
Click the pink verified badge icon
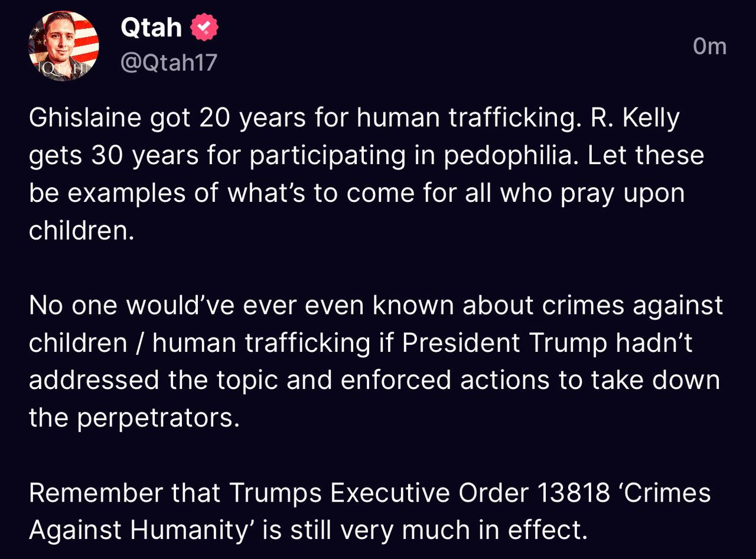click(205, 28)
